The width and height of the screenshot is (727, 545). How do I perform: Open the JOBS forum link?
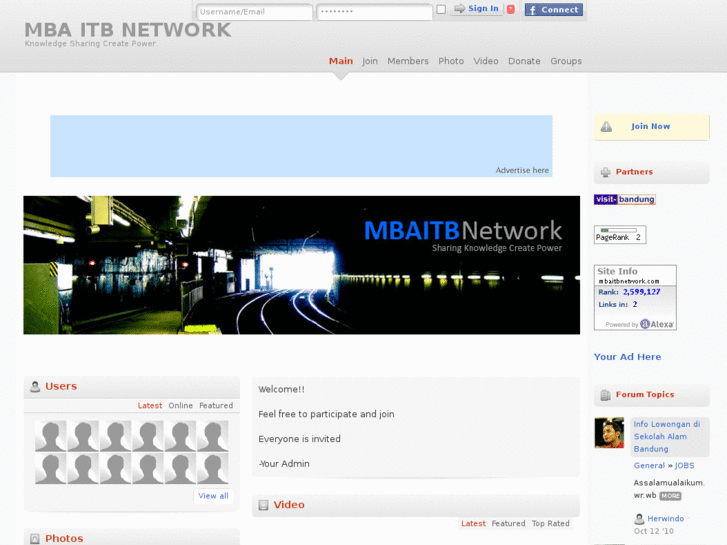pos(684,465)
